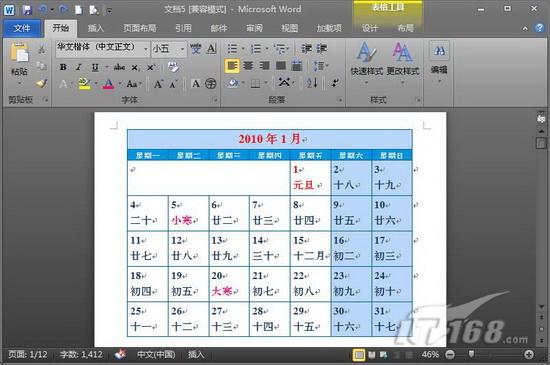The height and width of the screenshot is (365, 550).
Task: Click the Paste clipboard icon
Action: [19, 53]
